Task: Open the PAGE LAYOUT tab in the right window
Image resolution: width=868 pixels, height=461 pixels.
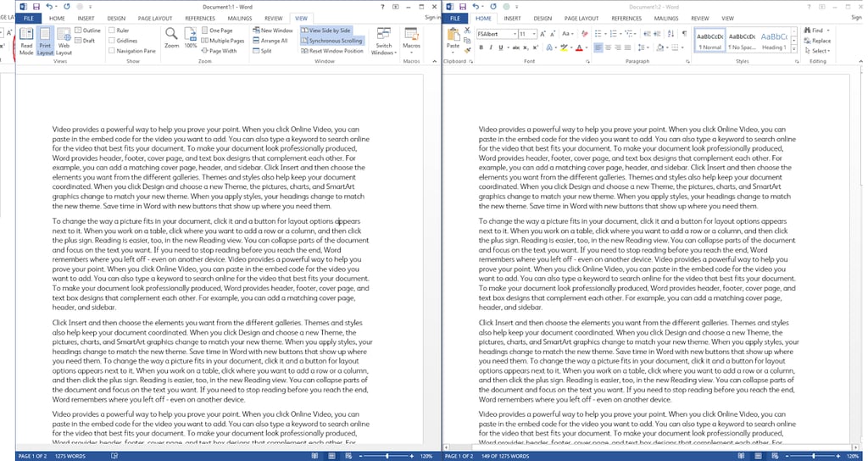Action: tap(581, 19)
